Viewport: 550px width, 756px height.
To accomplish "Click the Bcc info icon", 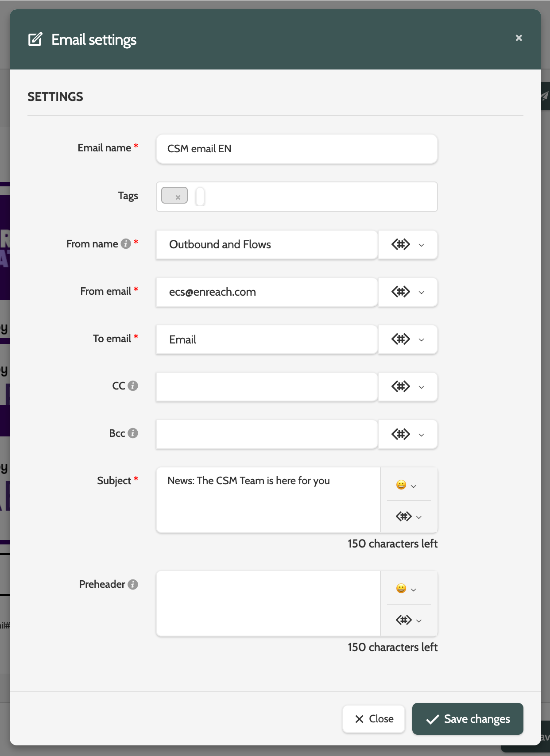I will click(133, 433).
